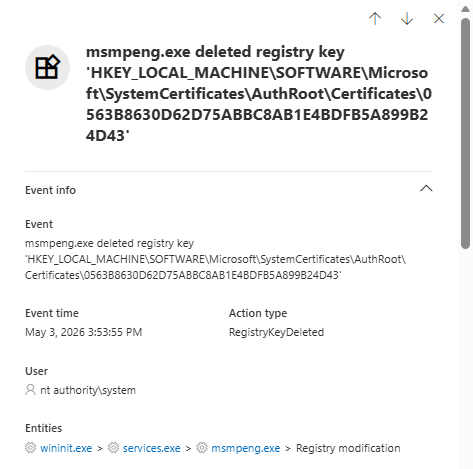Click the user icon next to nt authority\system

(x=30, y=390)
